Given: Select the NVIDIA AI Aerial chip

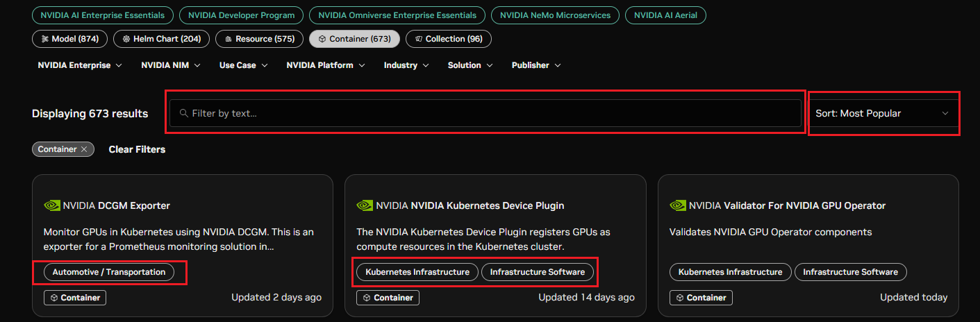Looking at the screenshot, I should coord(665,15).
